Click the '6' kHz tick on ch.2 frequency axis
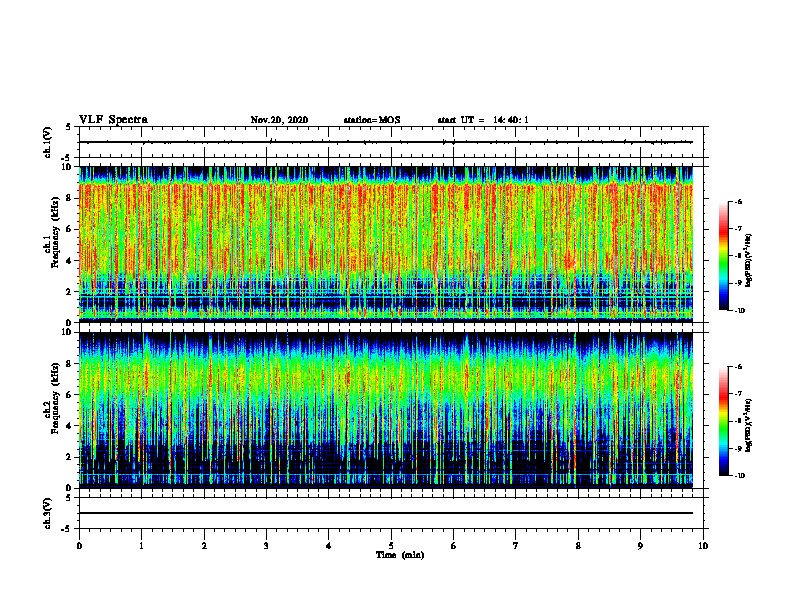Viewport: 792px width, 612px height. [70, 395]
